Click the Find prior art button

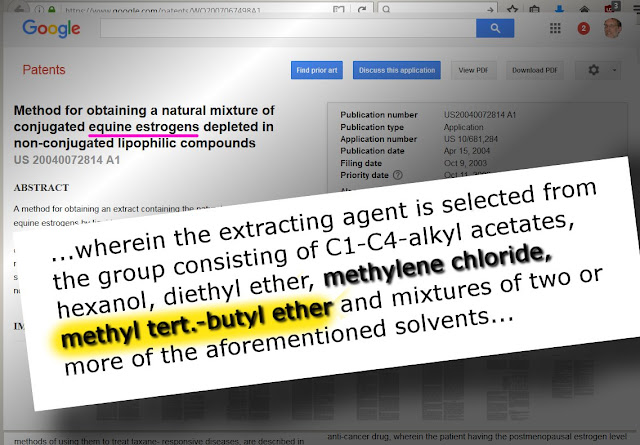(317, 70)
